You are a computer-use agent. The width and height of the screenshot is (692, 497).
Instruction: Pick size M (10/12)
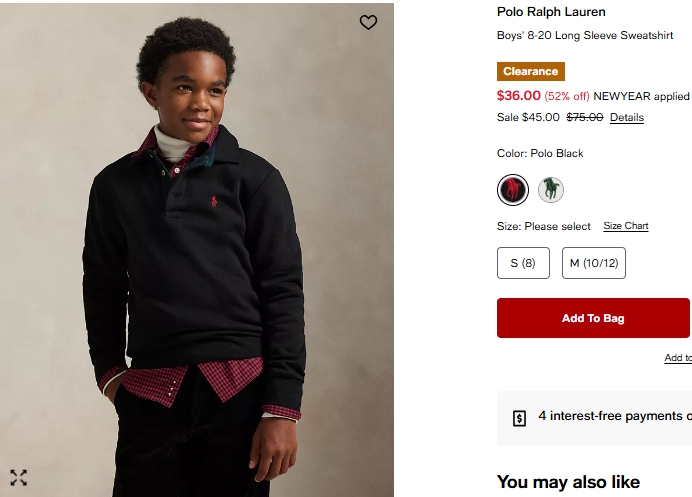(x=593, y=263)
